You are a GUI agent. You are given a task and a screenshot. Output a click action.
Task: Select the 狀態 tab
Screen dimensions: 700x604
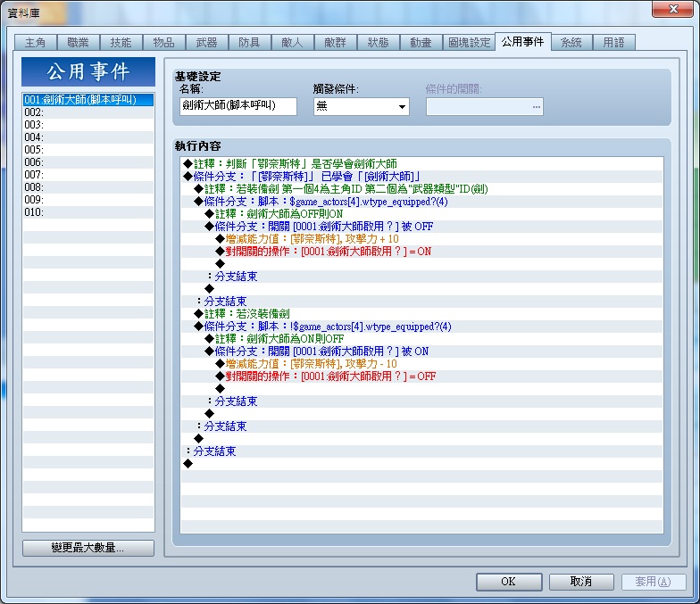tap(379, 43)
